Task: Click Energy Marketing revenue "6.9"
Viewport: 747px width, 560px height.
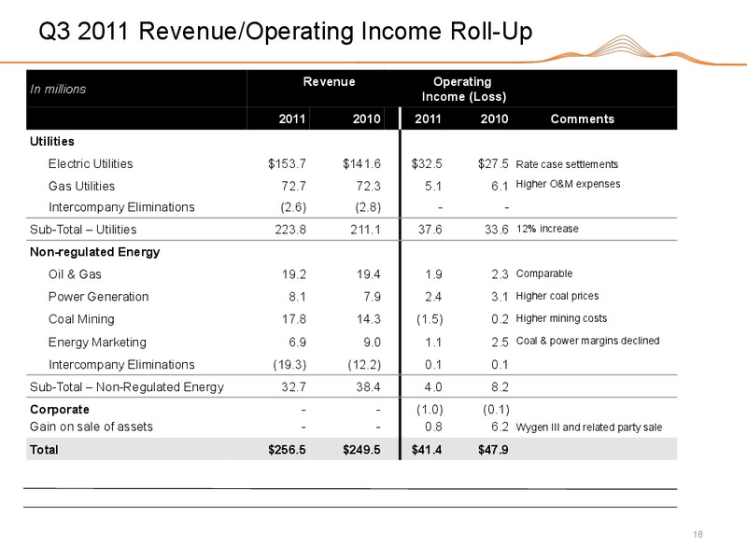Action: coord(297,343)
